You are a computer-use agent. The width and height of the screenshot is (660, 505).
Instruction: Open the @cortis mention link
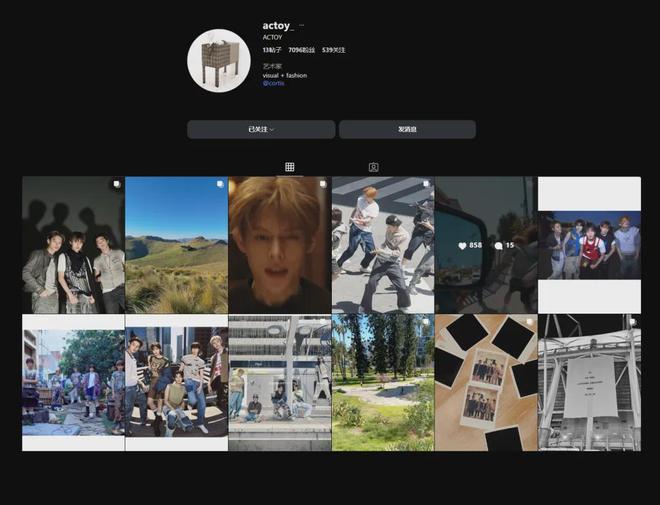pos(273,83)
